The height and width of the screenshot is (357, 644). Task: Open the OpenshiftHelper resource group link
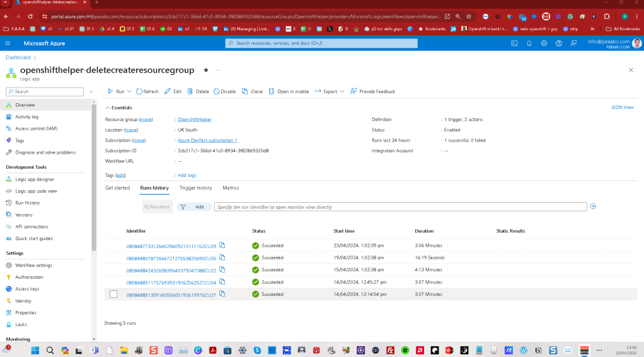[x=195, y=120]
